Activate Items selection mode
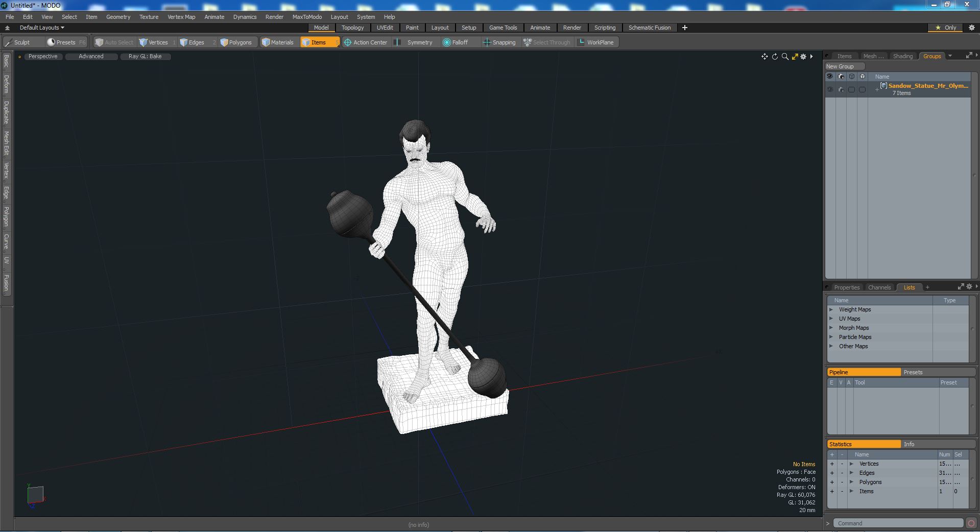Viewport: 980px width, 532px height. point(319,42)
